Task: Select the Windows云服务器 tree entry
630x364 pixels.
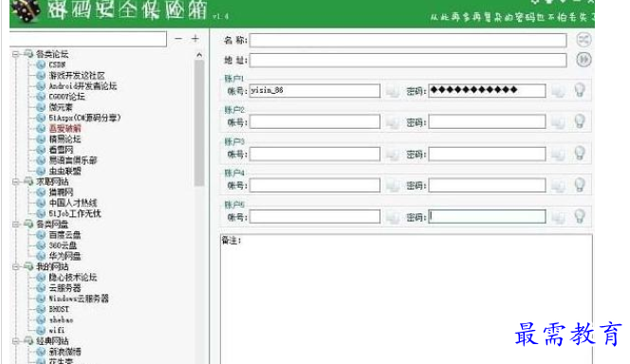Action: 79,299
